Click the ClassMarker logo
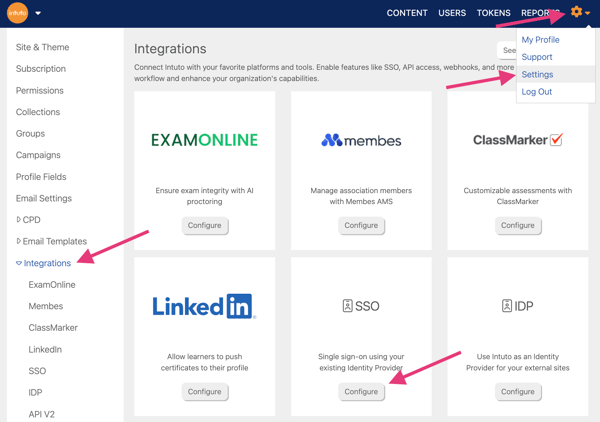 click(518, 140)
